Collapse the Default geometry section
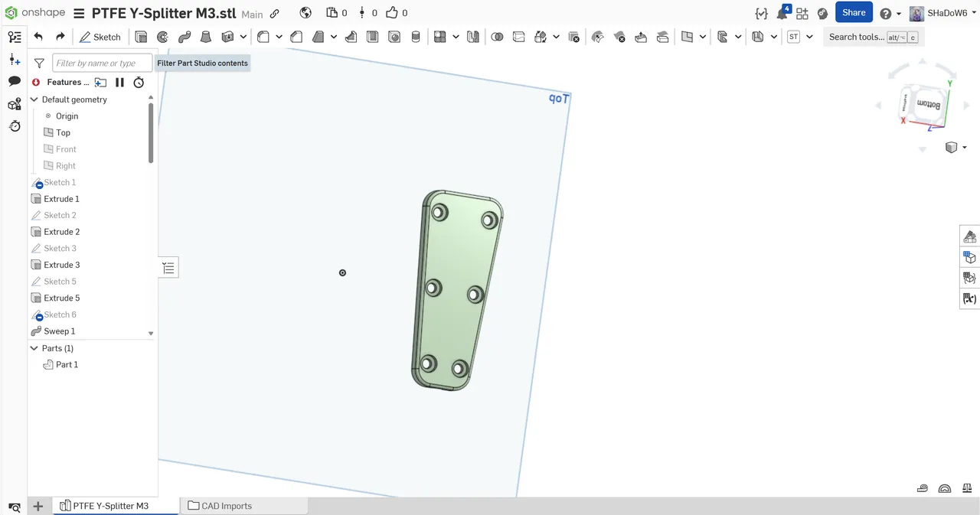980x515 pixels. (34, 99)
